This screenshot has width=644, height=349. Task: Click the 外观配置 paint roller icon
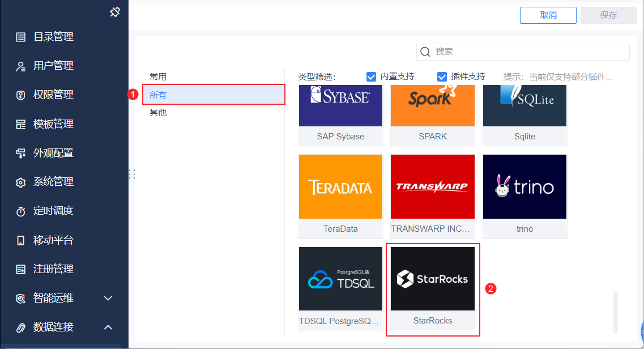point(20,153)
